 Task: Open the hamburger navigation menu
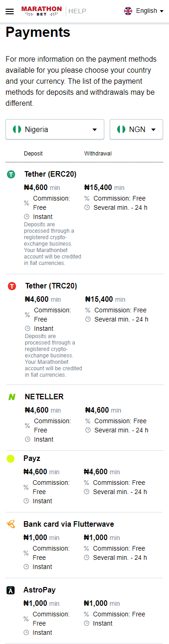(10, 11)
